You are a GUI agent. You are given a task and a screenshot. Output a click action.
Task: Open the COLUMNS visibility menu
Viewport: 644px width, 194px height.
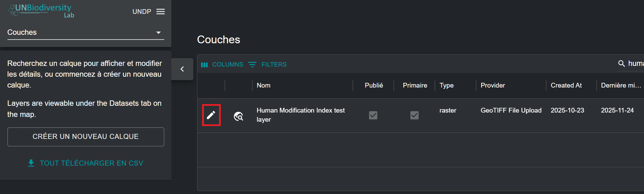[227, 65]
